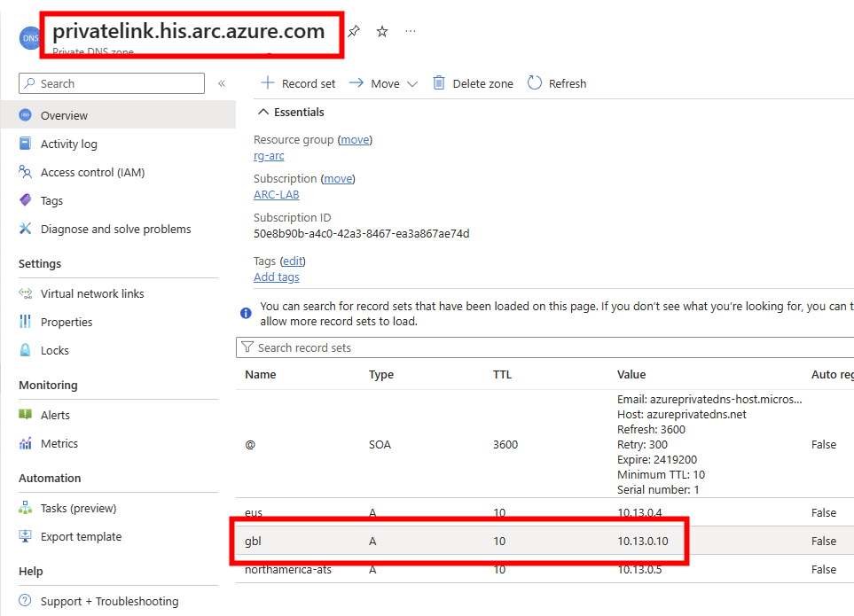Click the Refresh button label
Image resolution: width=854 pixels, height=616 pixels.
click(568, 84)
